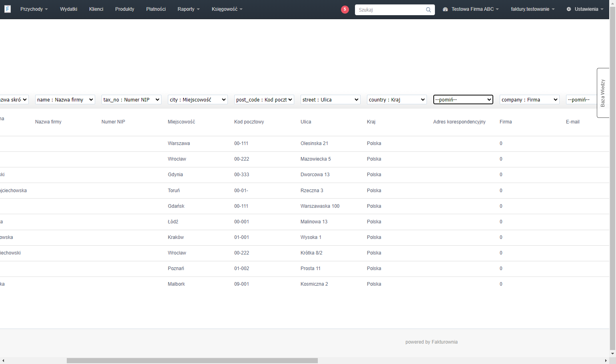Open the 'tax_no : Numer NIP' mapping dropdown
The width and height of the screenshot is (616, 364).
click(132, 99)
